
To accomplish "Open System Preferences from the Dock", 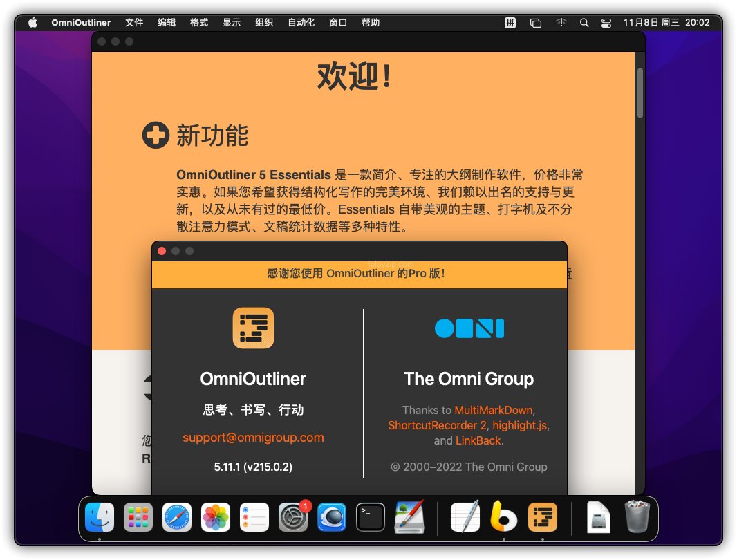I will (x=293, y=517).
